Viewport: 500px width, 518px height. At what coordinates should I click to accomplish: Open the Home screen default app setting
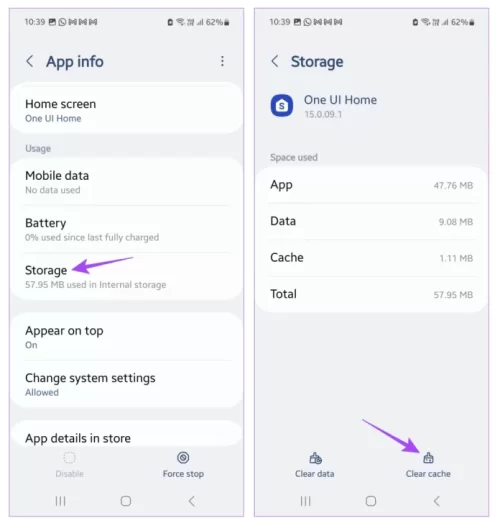point(127,110)
